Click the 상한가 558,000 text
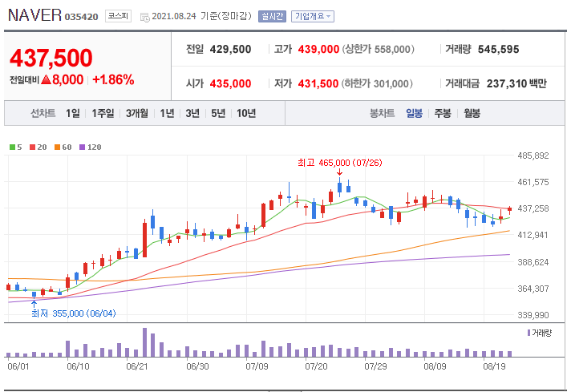Screen dimensions: 567x392 (x=377, y=49)
